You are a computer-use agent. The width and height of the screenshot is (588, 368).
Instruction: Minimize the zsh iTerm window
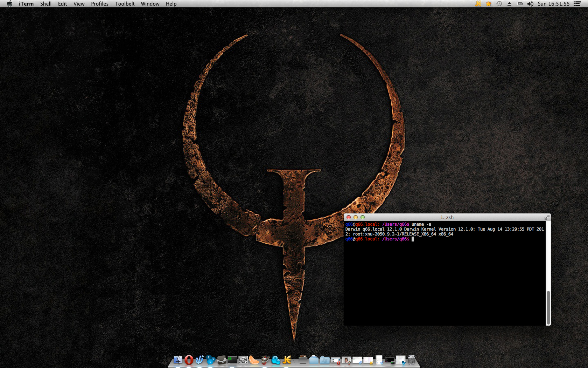(356, 217)
